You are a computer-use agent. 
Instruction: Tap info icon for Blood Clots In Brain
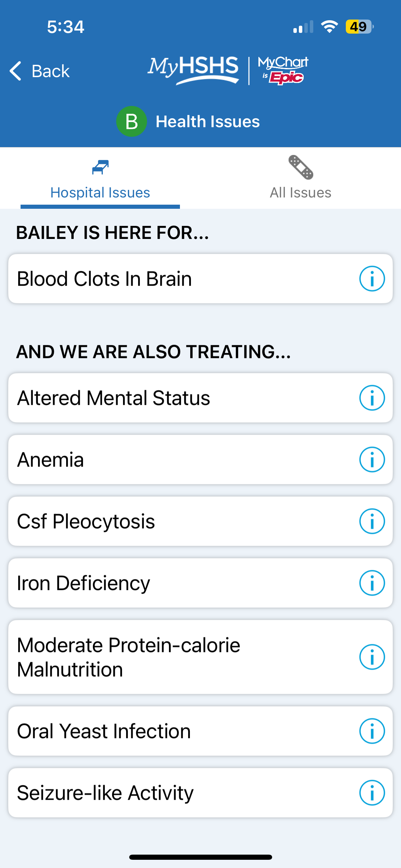click(372, 279)
